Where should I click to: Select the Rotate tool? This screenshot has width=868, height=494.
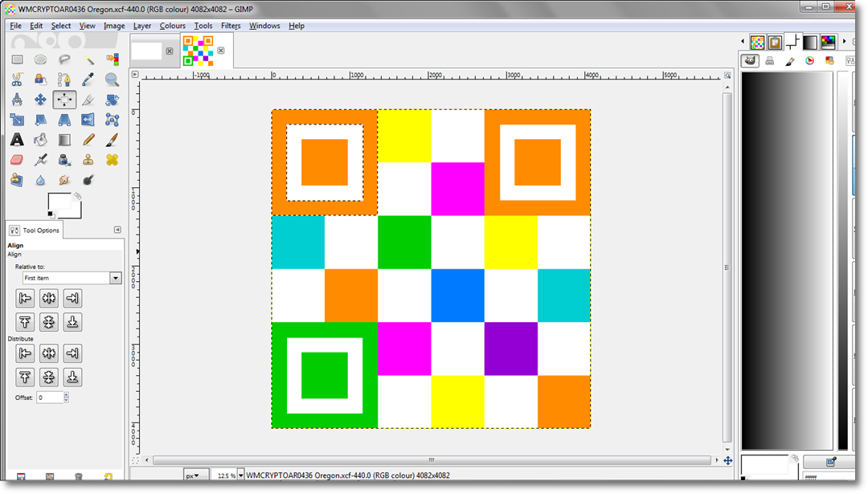point(112,100)
